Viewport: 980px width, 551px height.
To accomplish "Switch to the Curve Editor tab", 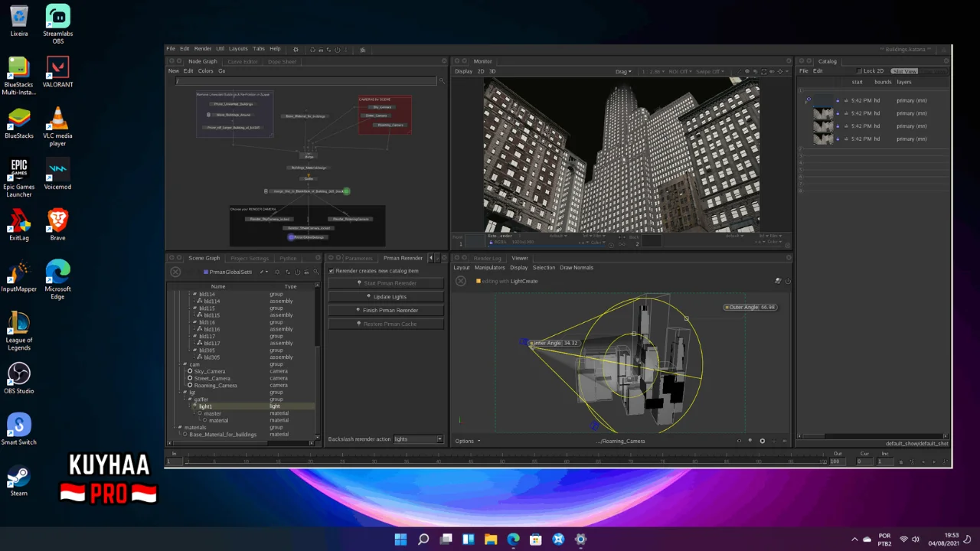I will [x=243, y=61].
